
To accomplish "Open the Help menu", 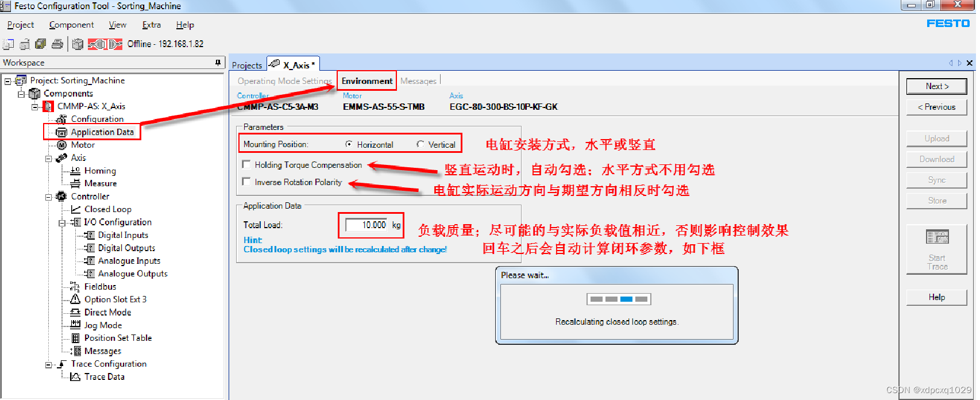I will (185, 25).
